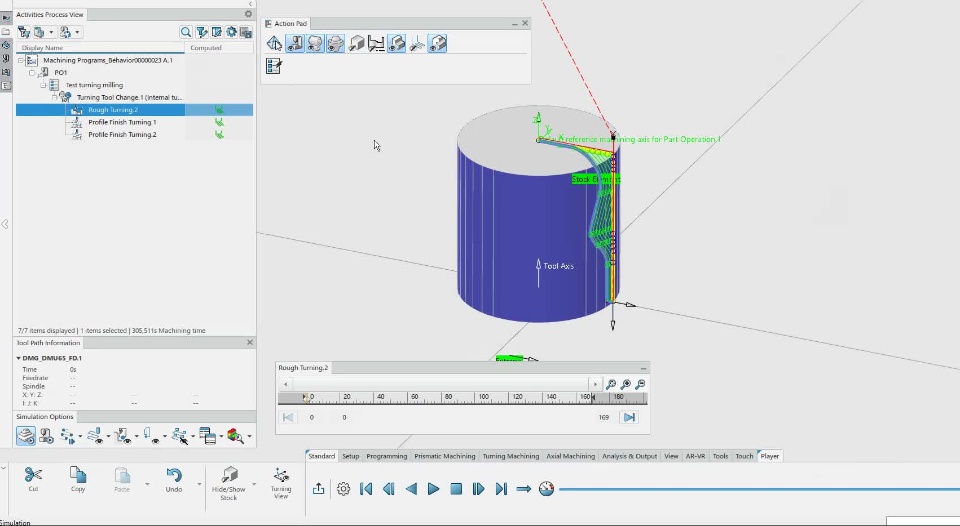Click the Cut scissors icon
This screenshot has height=526, width=960.
tap(33, 475)
